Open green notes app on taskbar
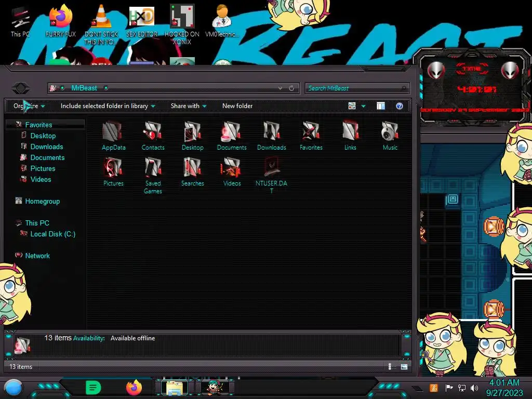 [94, 388]
